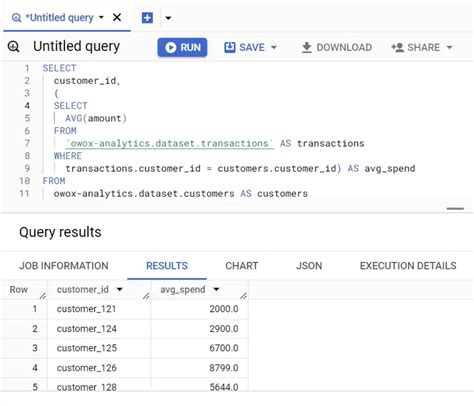The height and width of the screenshot is (406, 474).
Task: Open the JSON tab
Action: [309, 266]
